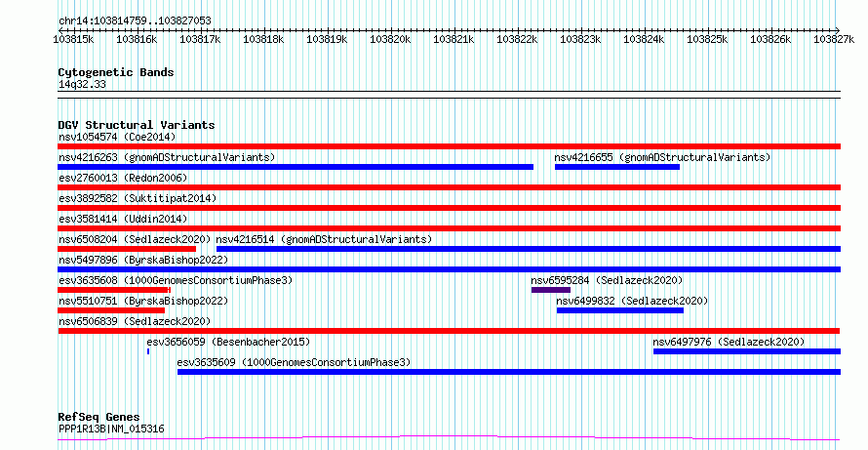The image size is (868, 450).
Task: Open variant nsv4216514 gnomAD label
Action: tap(324, 239)
